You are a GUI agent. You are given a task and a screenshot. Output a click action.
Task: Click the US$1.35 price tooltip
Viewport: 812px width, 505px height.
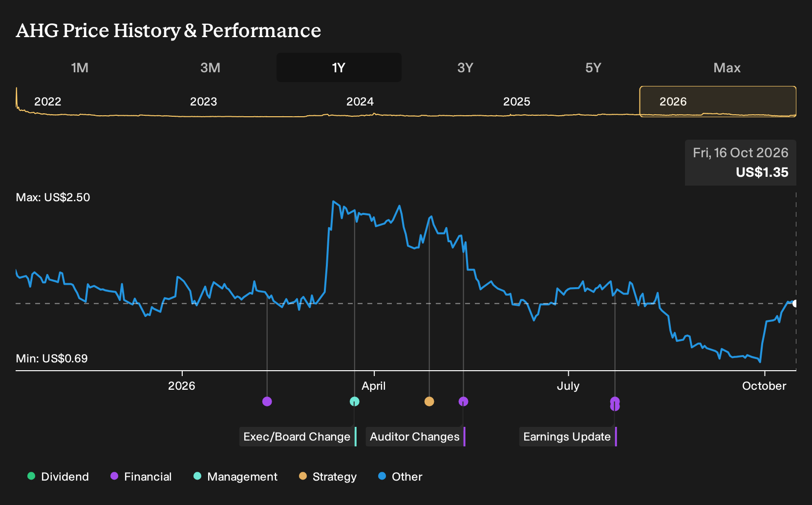click(x=741, y=163)
